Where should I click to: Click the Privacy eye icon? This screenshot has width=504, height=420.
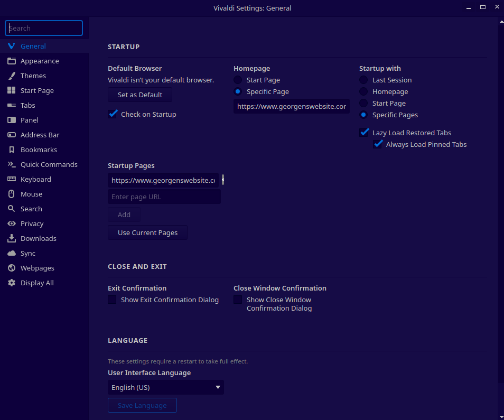pos(11,224)
